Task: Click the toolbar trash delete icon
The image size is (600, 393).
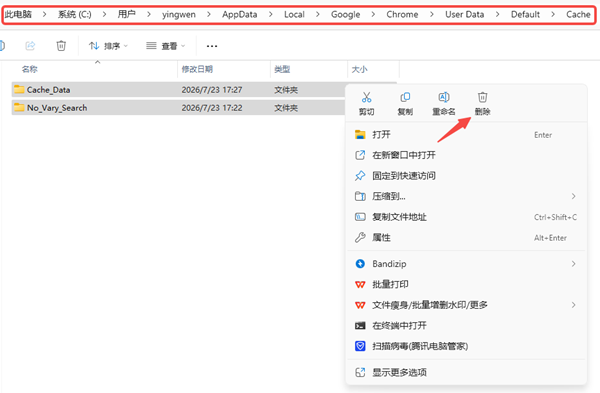Action: coord(61,46)
